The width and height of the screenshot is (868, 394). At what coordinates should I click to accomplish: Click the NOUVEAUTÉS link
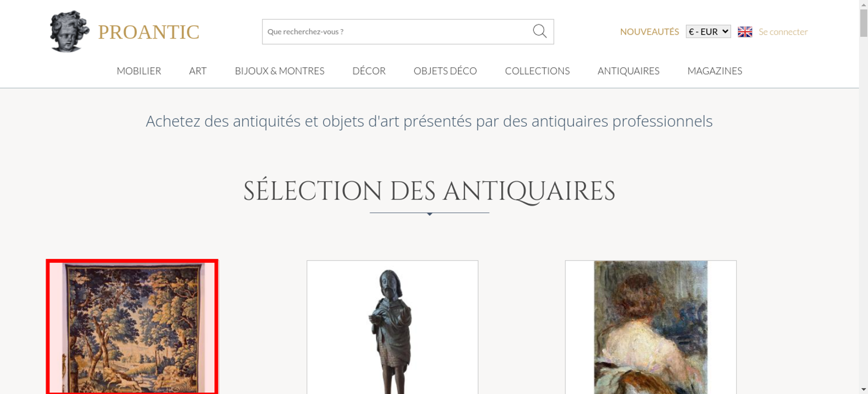pyautogui.click(x=649, y=32)
